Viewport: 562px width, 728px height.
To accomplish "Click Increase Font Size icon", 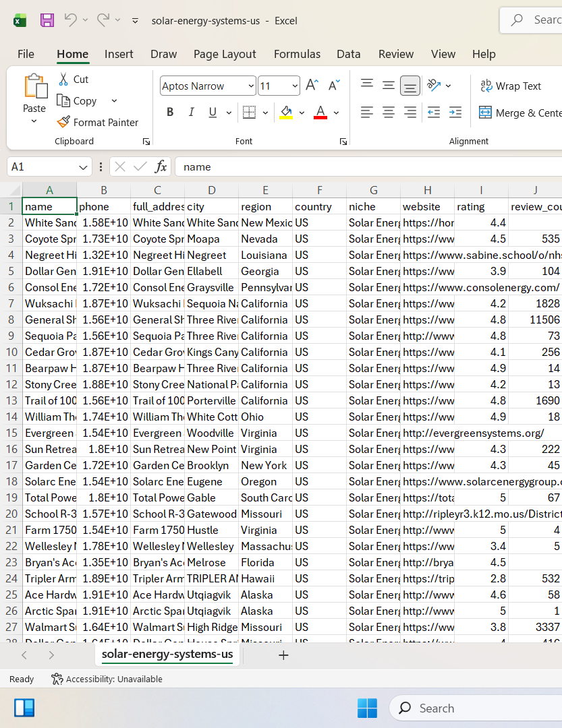I will (x=312, y=86).
